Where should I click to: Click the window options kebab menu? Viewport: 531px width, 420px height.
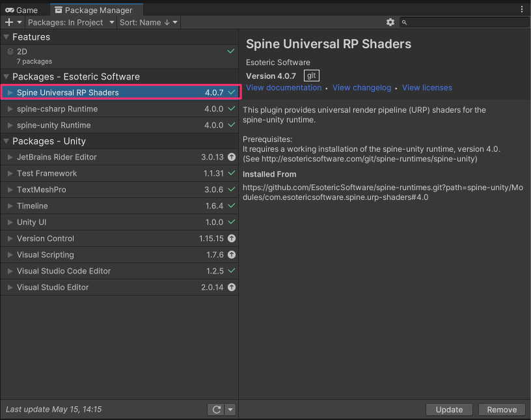click(x=522, y=10)
